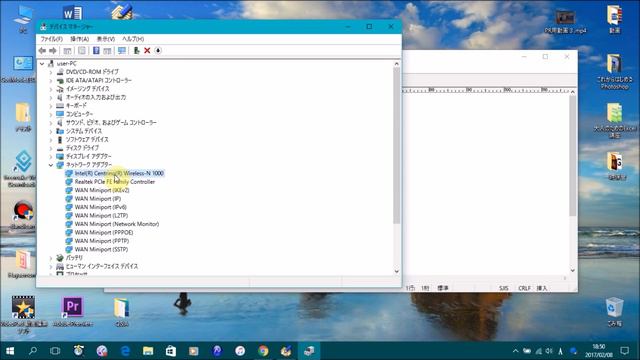
Task: Click the volume icon in system tray
Action: click(549, 351)
